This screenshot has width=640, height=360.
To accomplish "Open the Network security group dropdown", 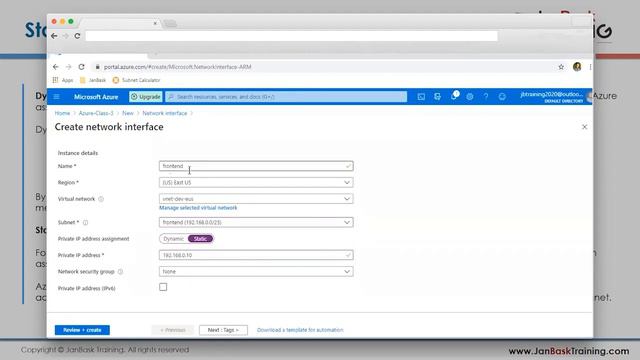I will pyautogui.click(x=256, y=271).
